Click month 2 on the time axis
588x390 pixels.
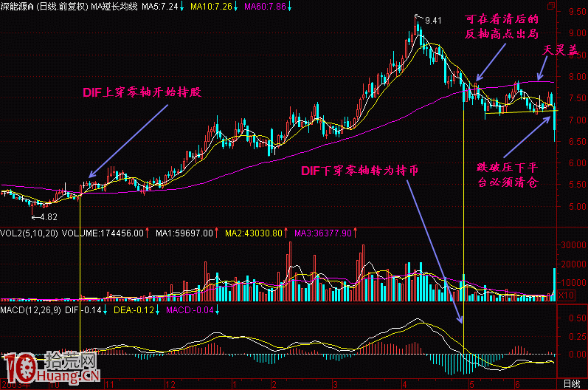(274, 385)
